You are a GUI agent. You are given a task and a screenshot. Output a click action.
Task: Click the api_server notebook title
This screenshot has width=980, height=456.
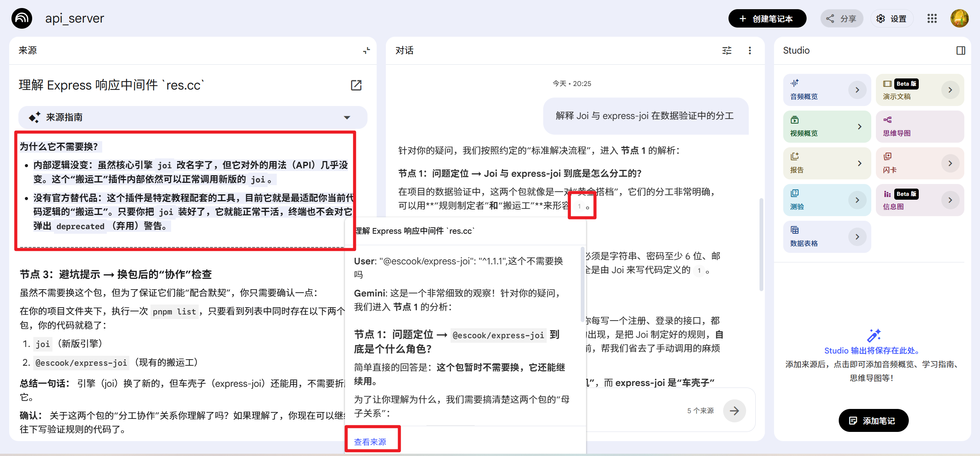(x=75, y=18)
